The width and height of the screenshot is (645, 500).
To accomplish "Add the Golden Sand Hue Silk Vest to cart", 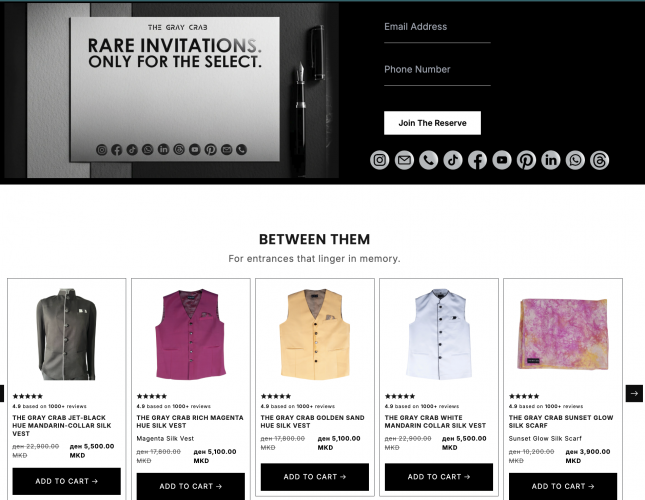I will (x=315, y=477).
